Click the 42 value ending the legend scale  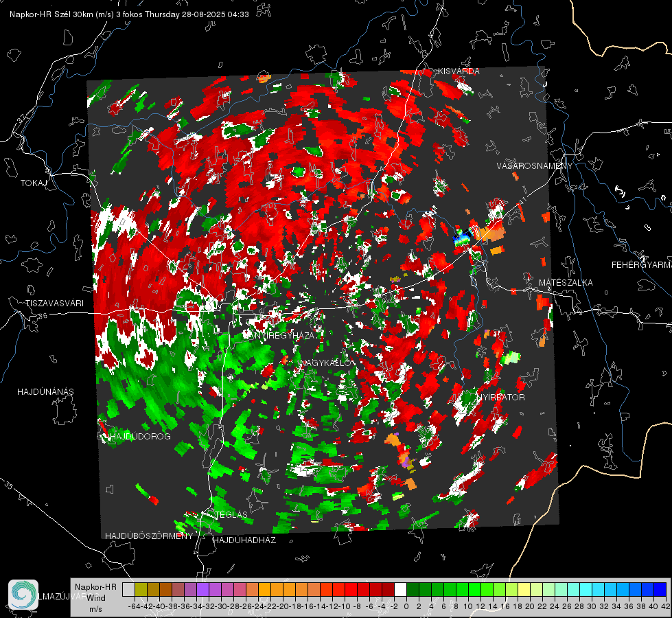pos(666,607)
